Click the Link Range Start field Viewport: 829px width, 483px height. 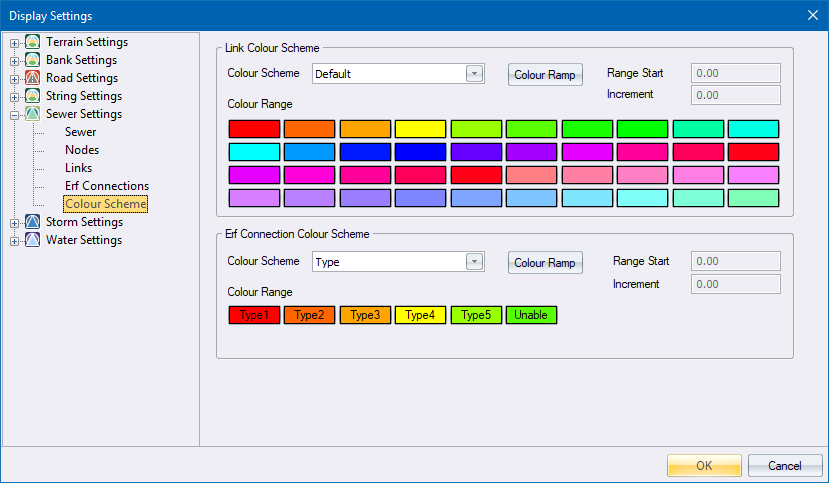click(736, 73)
